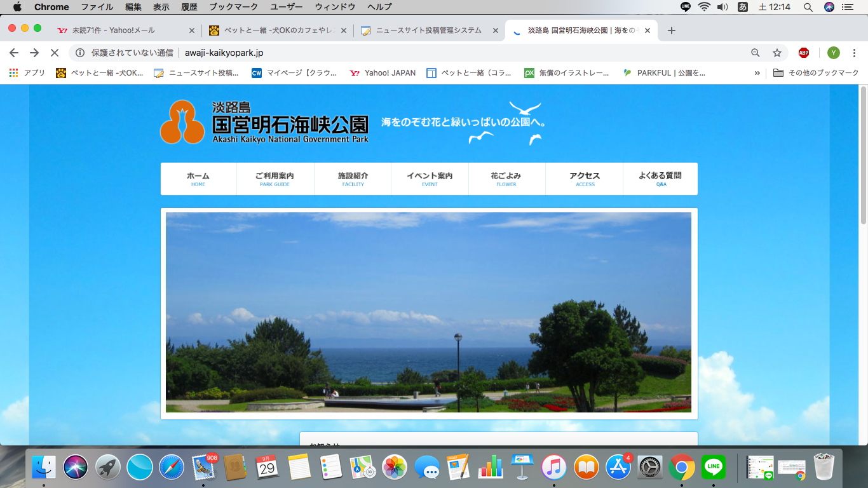Open iTunes in the Dock

tap(554, 468)
